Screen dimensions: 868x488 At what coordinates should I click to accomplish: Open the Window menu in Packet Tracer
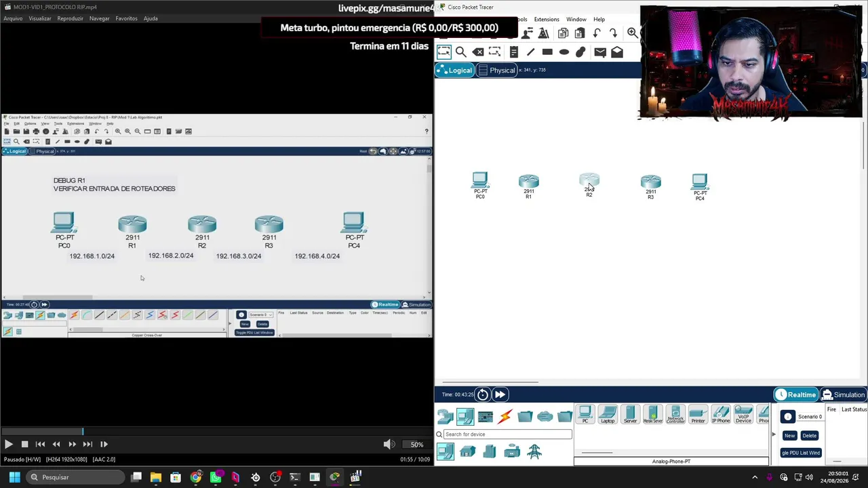[x=576, y=19]
